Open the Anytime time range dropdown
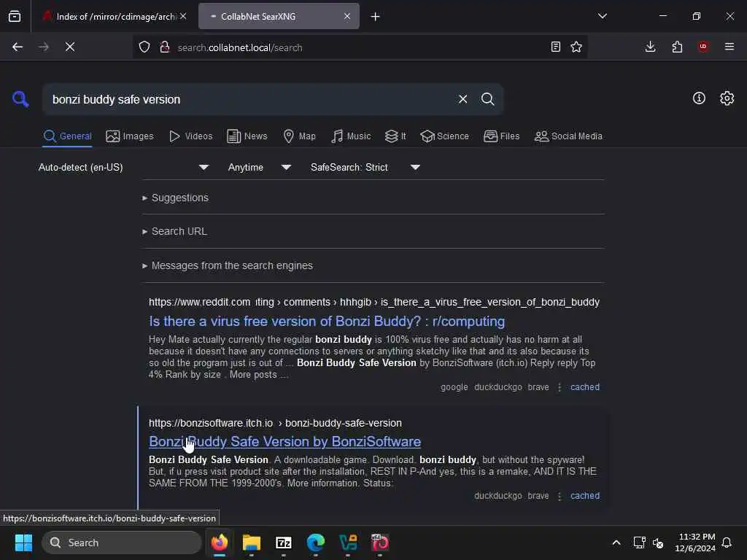 (260, 167)
